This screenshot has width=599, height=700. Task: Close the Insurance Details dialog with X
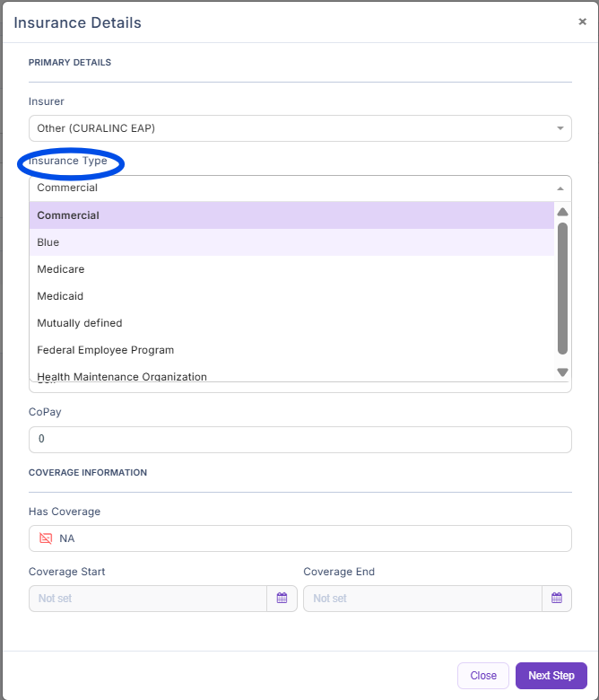point(582,22)
